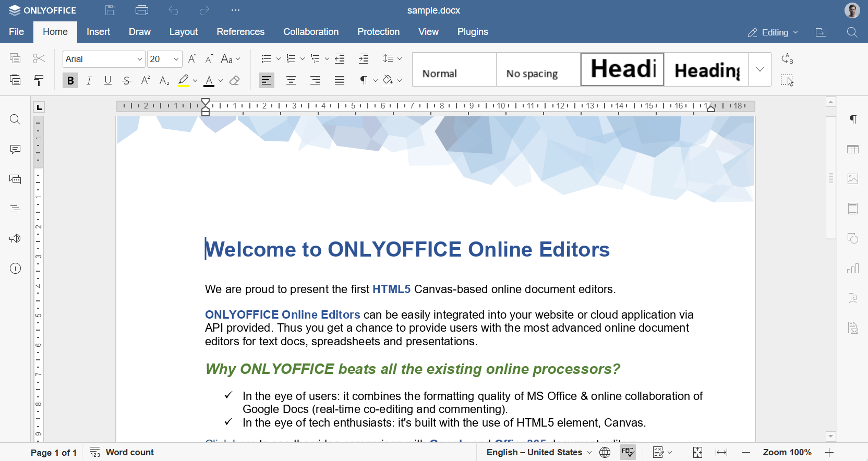868x461 pixels.
Task: Decrease paragraph indent
Action: (x=340, y=58)
